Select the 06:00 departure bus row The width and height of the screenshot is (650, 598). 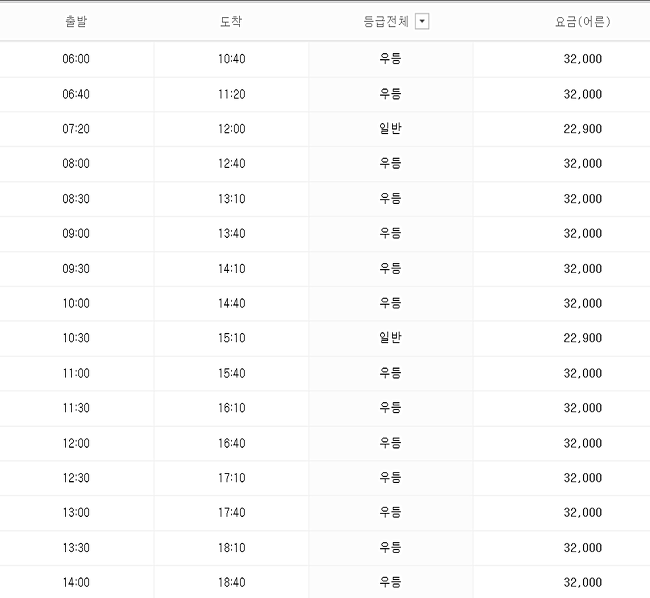click(x=325, y=59)
